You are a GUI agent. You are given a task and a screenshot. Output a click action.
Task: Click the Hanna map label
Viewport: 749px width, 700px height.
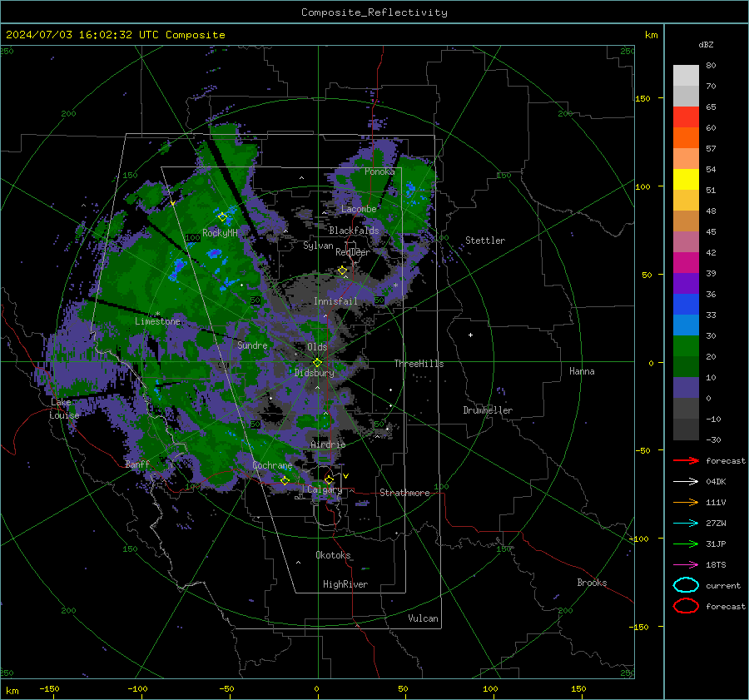[582, 371]
